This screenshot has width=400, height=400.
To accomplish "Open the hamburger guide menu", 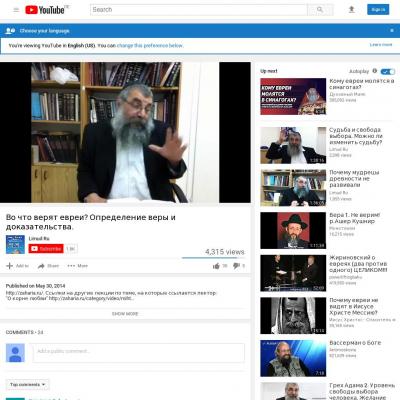I will [16, 10].
